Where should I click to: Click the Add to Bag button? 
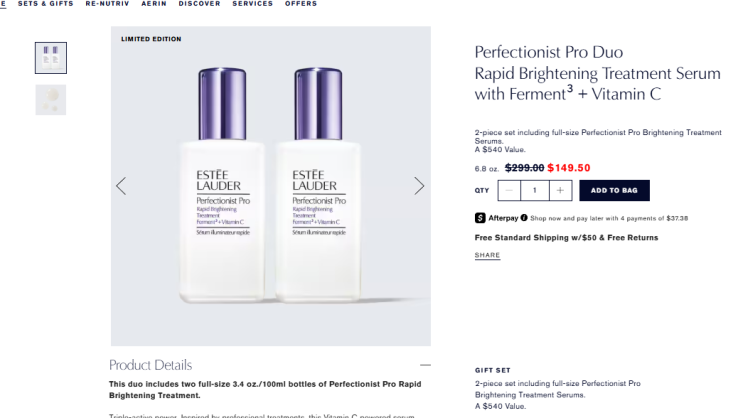point(614,190)
